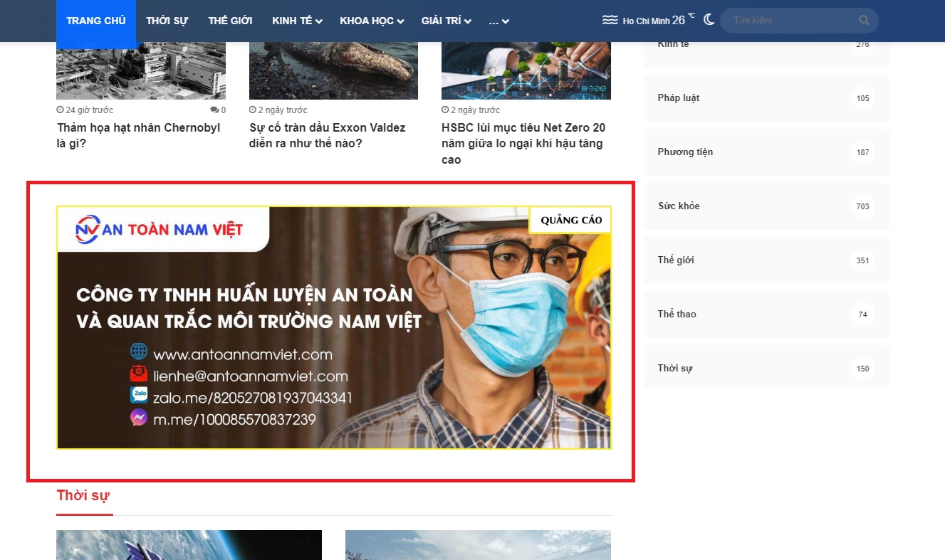This screenshot has width=945, height=560.
Task: Read 'Thảm họa hạt nhân Chernobyl là gì?'
Action: point(139,135)
